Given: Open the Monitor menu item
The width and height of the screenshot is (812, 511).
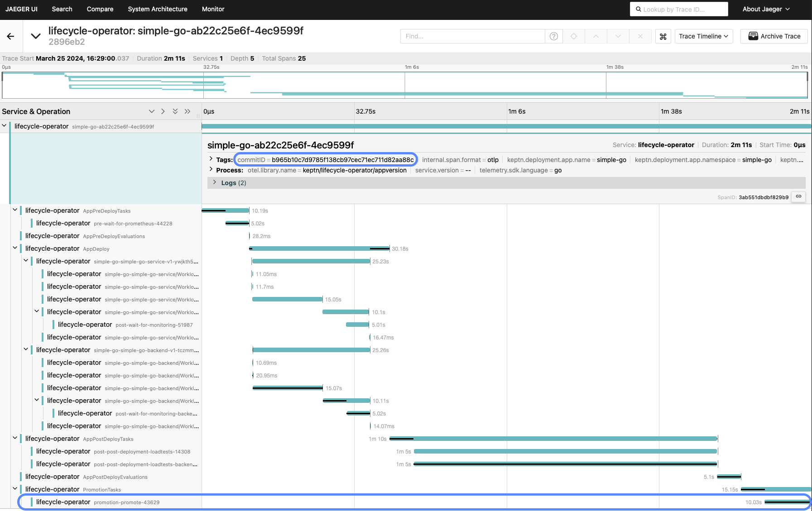Looking at the screenshot, I should [213, 9].
